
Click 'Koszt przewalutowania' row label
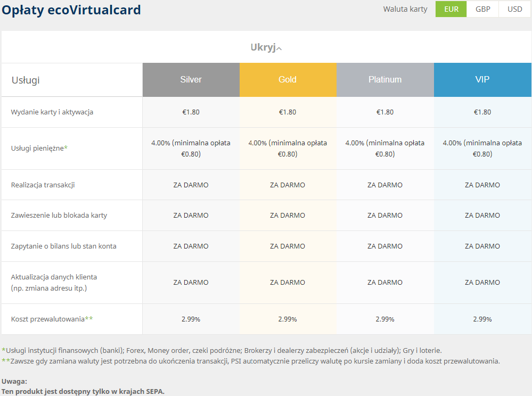[x=52, y=319]
